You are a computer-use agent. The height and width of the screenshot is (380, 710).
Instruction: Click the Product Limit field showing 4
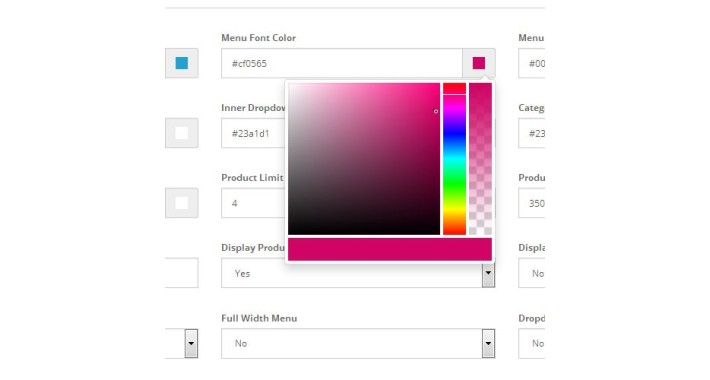click(254, 203)
